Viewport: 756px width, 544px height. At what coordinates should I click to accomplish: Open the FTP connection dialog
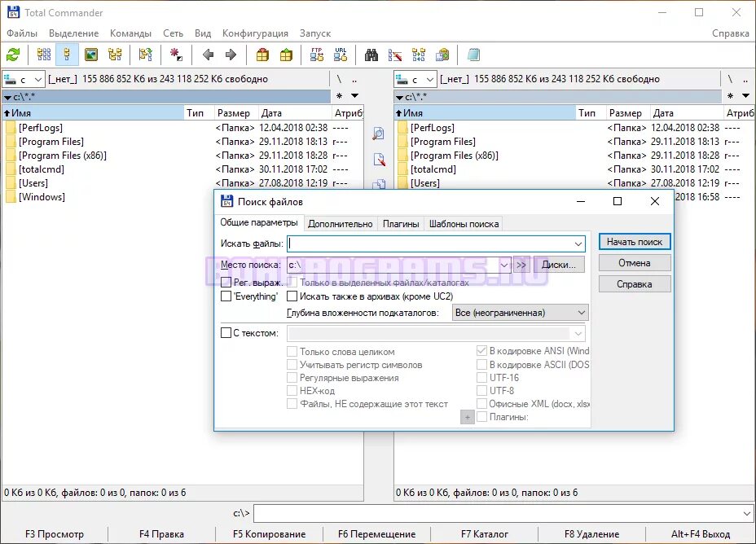[x=317, y=55]
